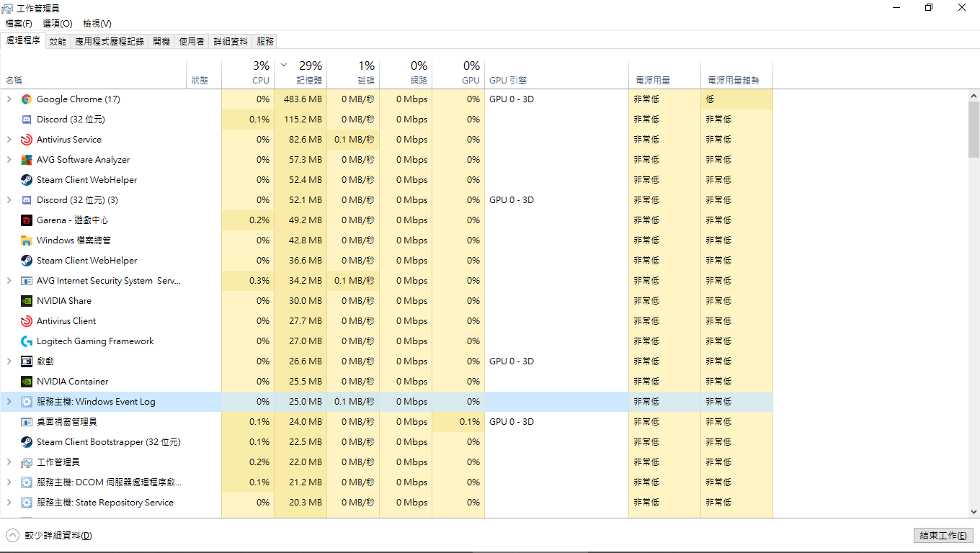The width and height of the screenshot is (980, 553).
Task: Expand the AVG Software Analyzer row
Action: point(9,160)
